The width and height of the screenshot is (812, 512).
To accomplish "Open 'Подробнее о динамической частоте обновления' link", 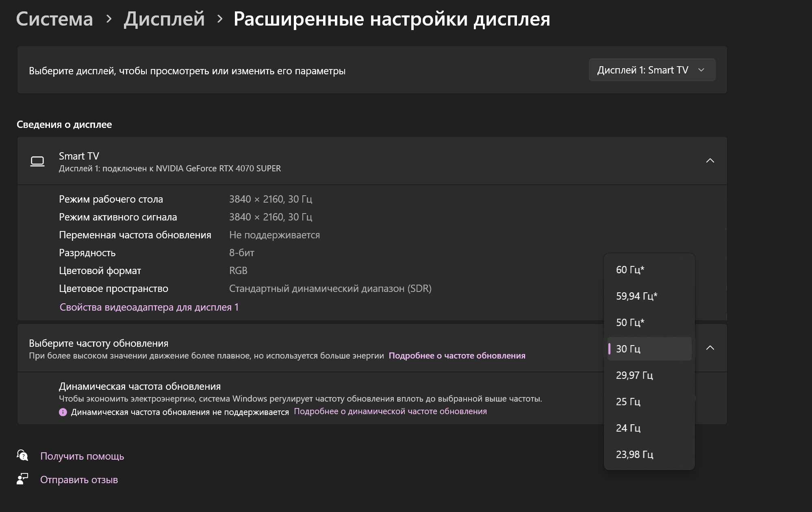I will pos(390,411).
